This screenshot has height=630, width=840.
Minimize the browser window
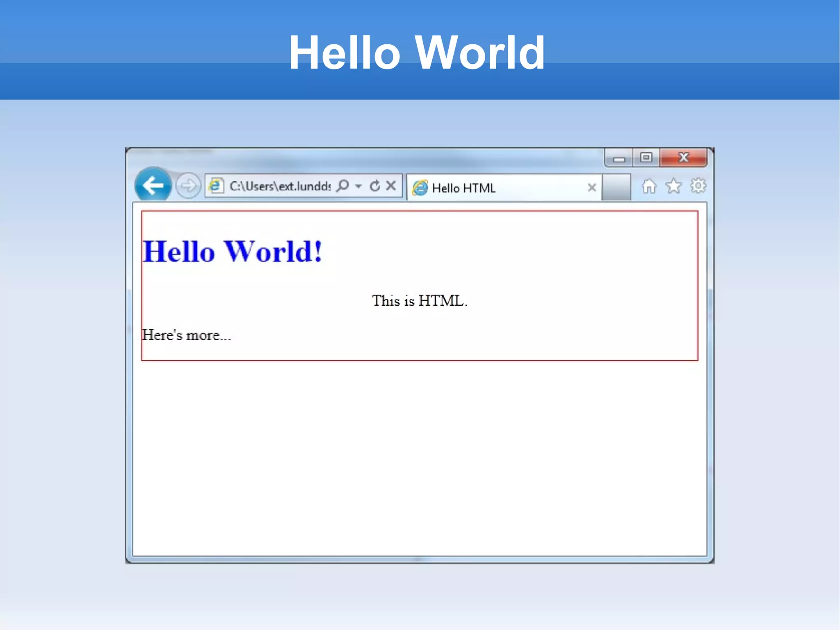(x=619, y=158)
